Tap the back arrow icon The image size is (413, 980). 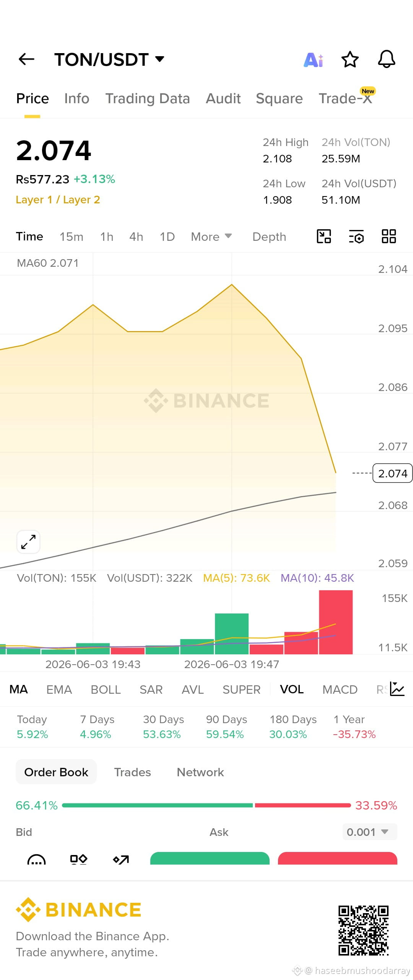[26, 59]
